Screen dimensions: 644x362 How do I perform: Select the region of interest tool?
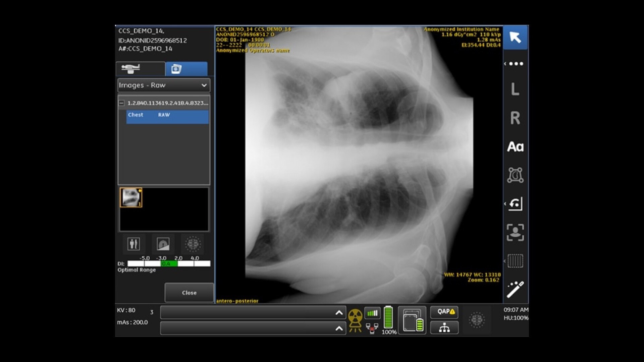tap(515, 175)
